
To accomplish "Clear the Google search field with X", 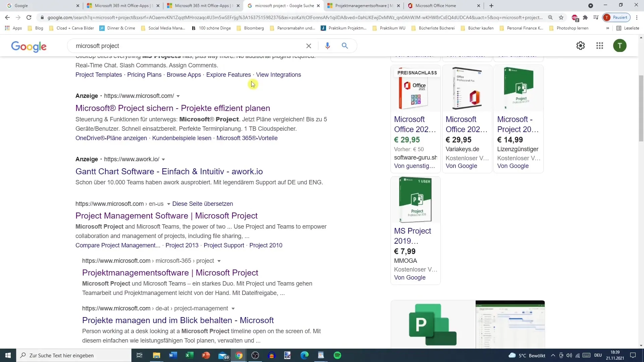I will coord(309,46).
